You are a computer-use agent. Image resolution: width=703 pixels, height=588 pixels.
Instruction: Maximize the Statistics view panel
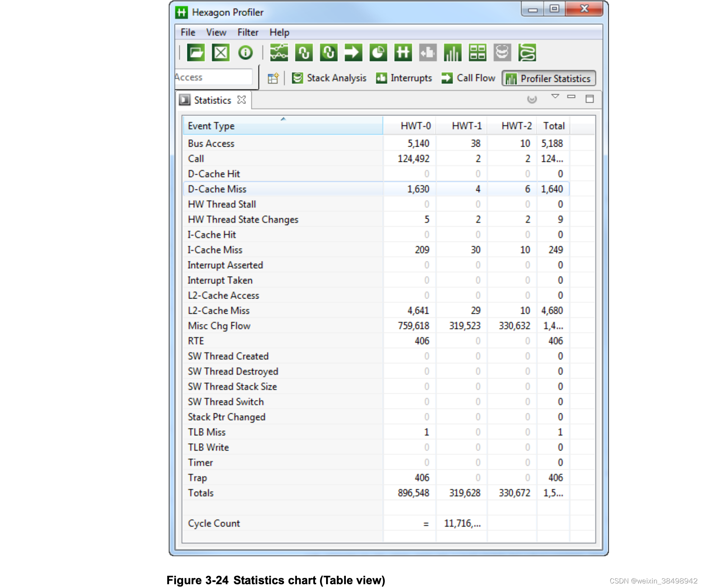590,99
